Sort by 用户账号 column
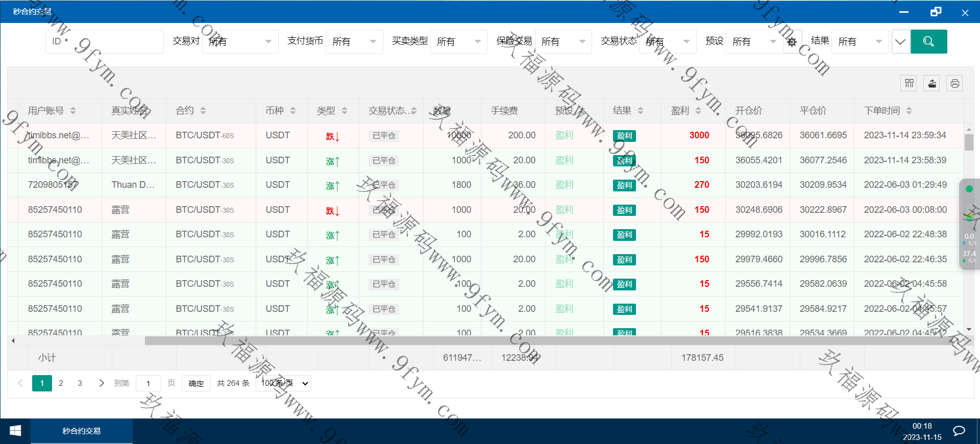The width and height of the screenshot is (980, 444). [73, 111]
